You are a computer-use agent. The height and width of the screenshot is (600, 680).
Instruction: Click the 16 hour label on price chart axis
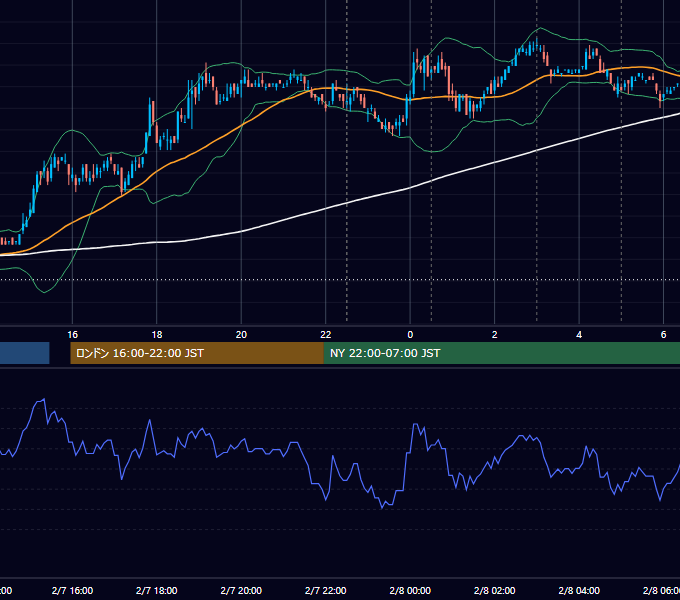point(72,335)
